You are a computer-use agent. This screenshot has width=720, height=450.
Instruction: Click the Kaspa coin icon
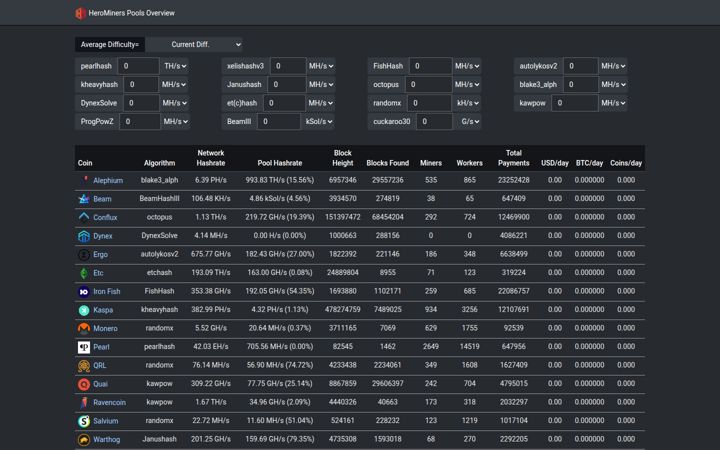84,310
